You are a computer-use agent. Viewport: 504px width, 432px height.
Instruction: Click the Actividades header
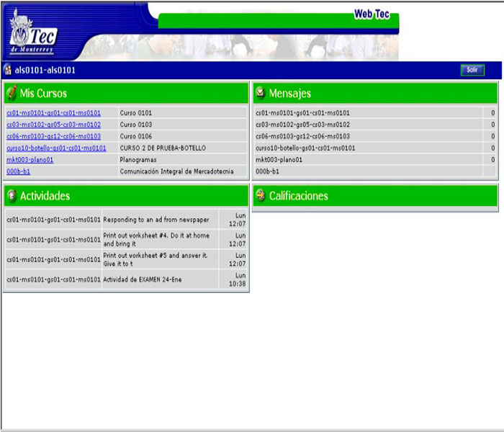click(x=126, y=196)
